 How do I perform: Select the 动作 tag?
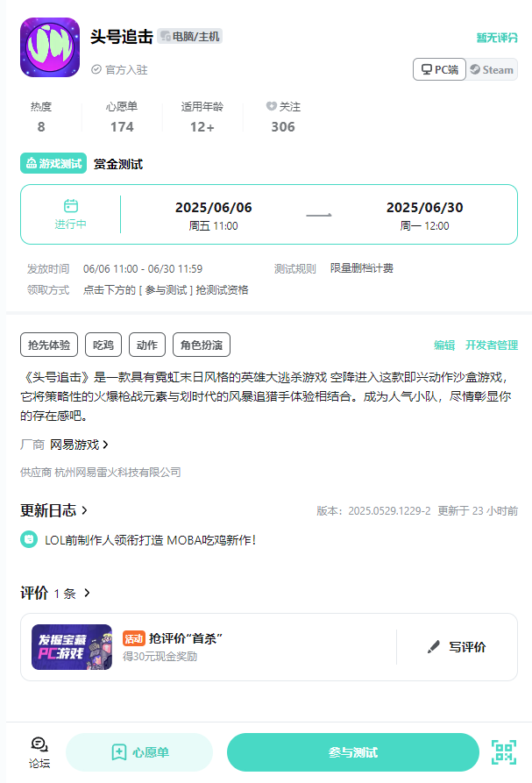146,345
